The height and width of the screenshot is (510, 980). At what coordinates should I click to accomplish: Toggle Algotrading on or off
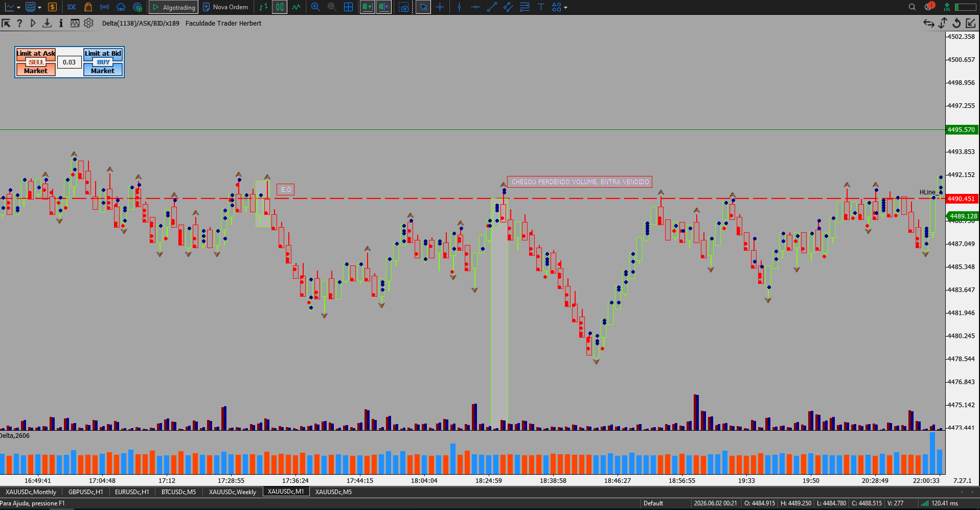tap(174, 7)
